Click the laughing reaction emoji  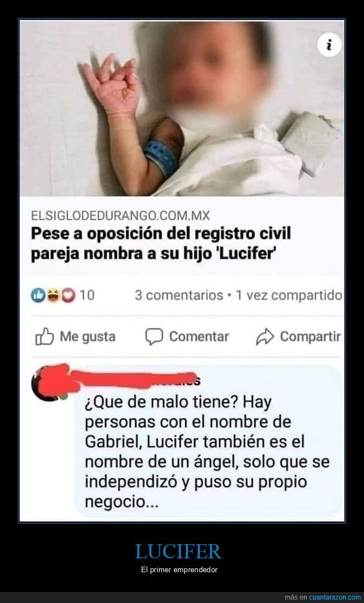pyautogui.click(x=53, y=296)
